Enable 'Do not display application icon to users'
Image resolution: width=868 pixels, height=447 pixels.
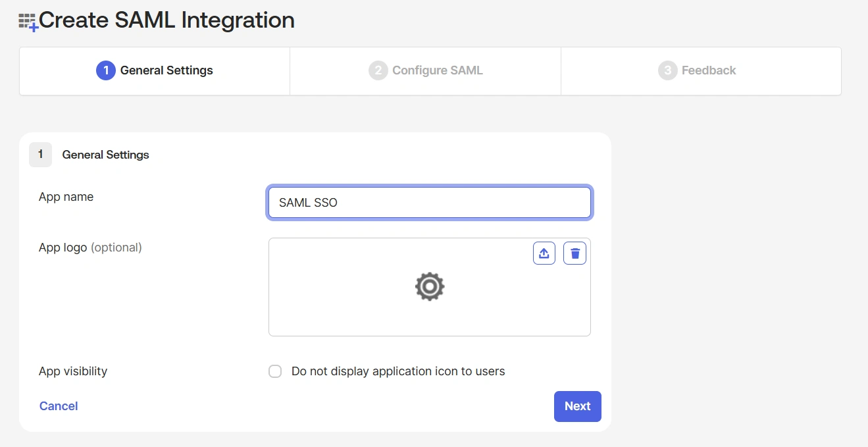point(275,371)
